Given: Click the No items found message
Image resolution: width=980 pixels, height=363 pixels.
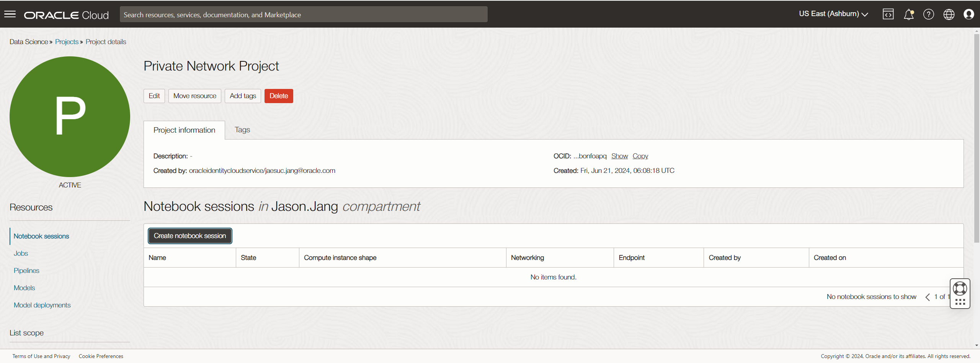Looking at the screenshot, I should [x=554, y=277].
